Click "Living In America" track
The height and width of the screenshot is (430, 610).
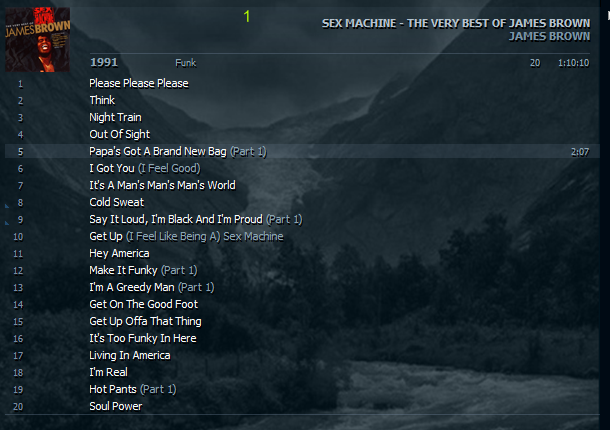(x=129, y=355)
